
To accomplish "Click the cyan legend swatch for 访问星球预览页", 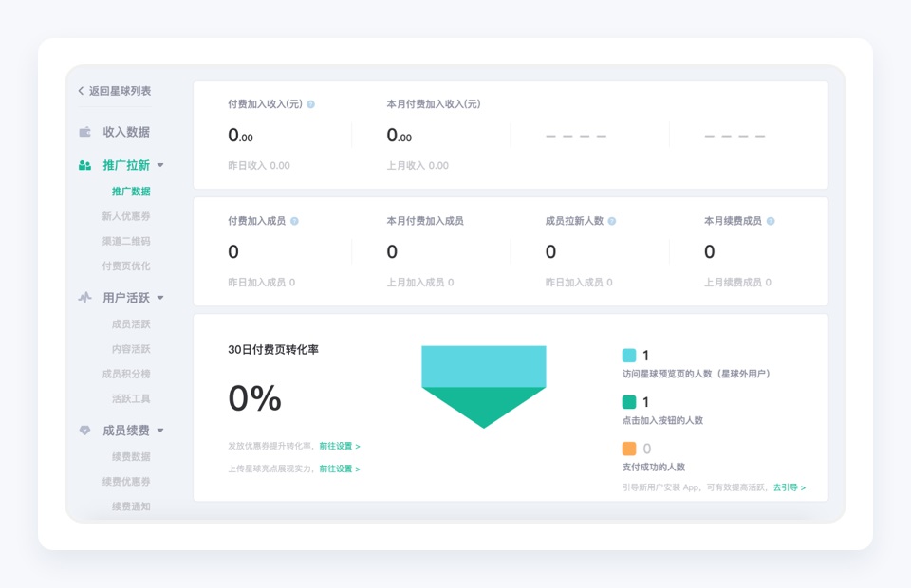I will [628, 356].
